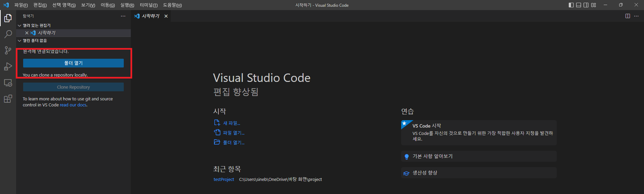The width and height of the screenshot is (644, 194).
Task: Open recent project testProject
Action: click(x=224, y=180)
